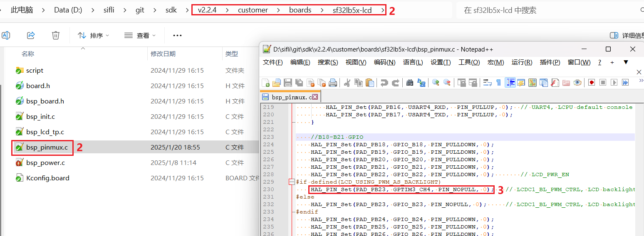Sort by the 修改日期 column header
The width and height of the screenshot is (644, 236).
click(x=163, y=54)
